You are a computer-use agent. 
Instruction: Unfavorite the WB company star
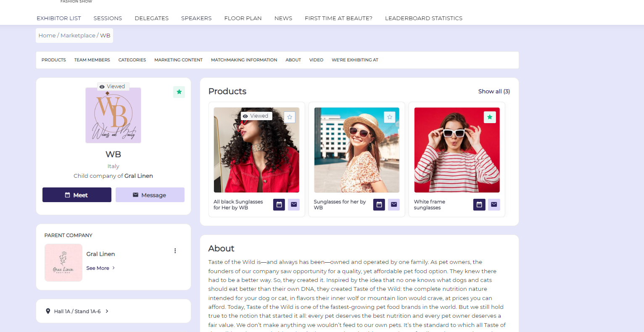(179, 92)
